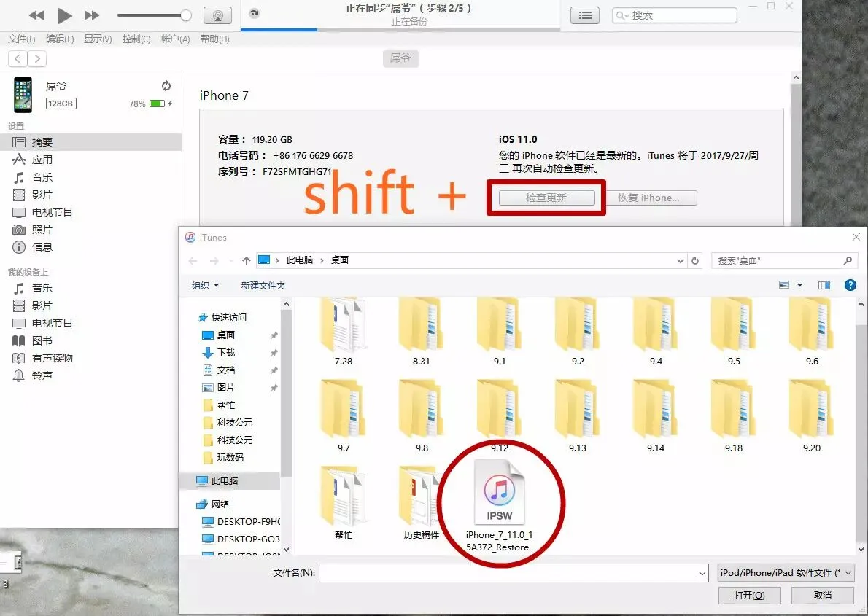Select 玩数码 folder in navigation pane
The image size is (868, 616).
pyautogui.click(x=231, y=457)
